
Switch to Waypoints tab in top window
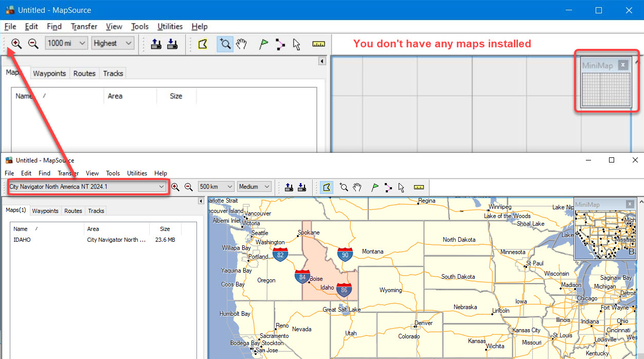pos(49,74)
